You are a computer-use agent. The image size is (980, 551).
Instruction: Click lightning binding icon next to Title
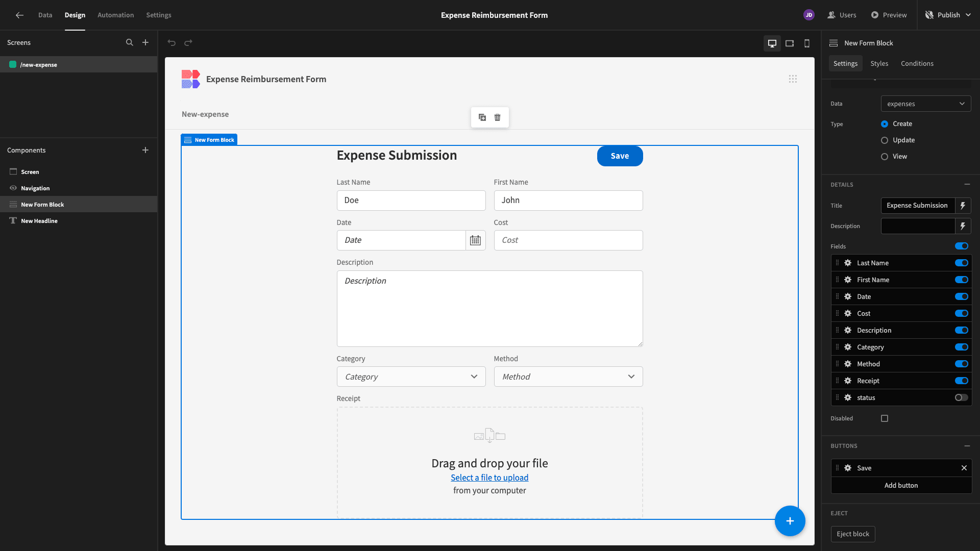963,206
